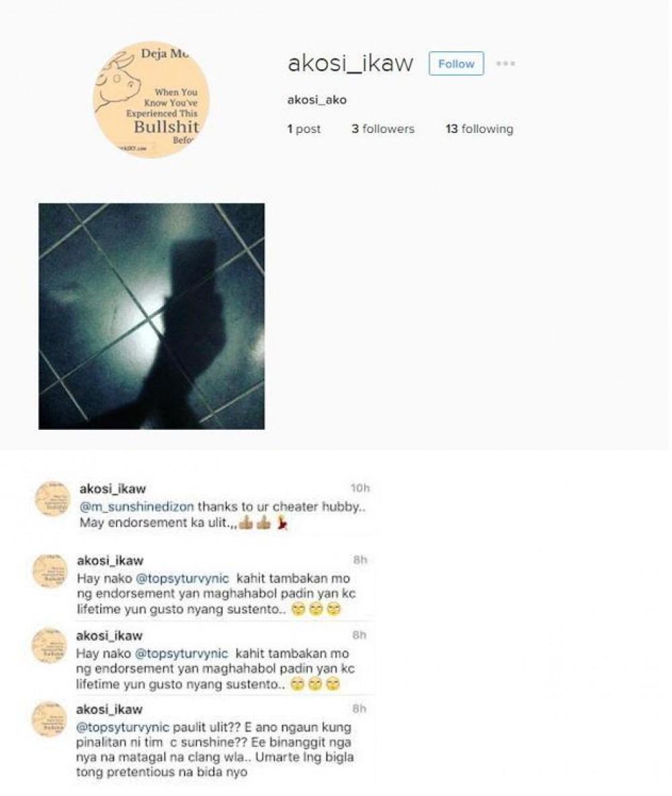The width and height of the screenshot is (672, 796).
Task: Open @topsyturvynic mention in first 8h comment
Action: [182, 578]
